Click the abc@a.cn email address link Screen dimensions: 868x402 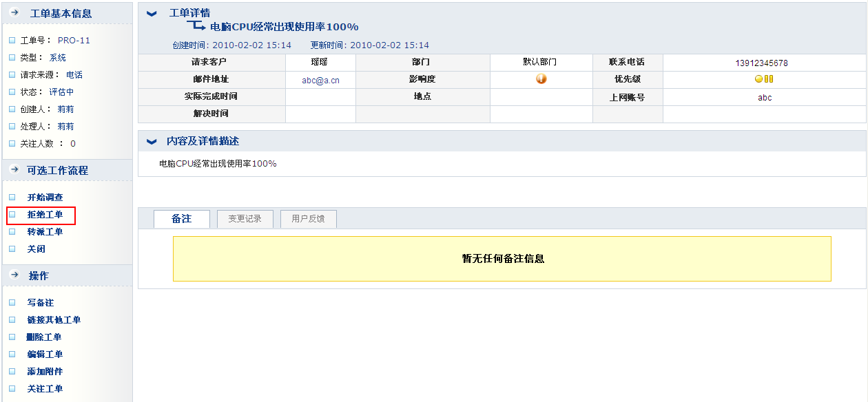pyautogui.click(x=320, y=81)
